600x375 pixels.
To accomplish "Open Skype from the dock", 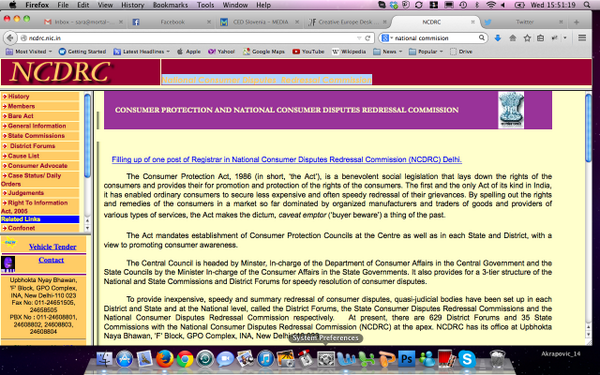I will pyautogui.click(x=467, y=359).
